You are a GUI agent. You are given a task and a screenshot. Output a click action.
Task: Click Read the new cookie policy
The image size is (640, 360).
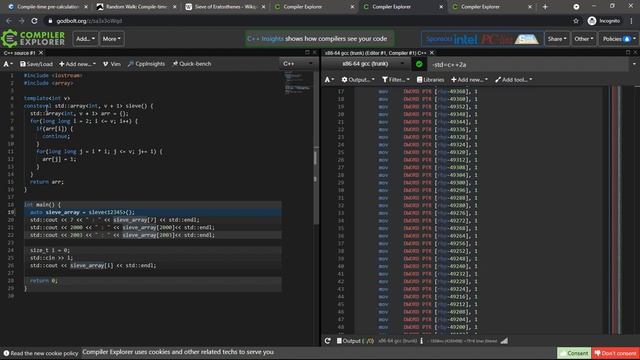tap(41, 353)
